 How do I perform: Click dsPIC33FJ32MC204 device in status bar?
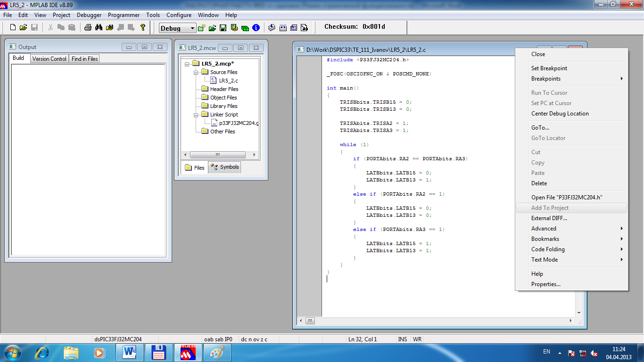[x=118, y=339]
